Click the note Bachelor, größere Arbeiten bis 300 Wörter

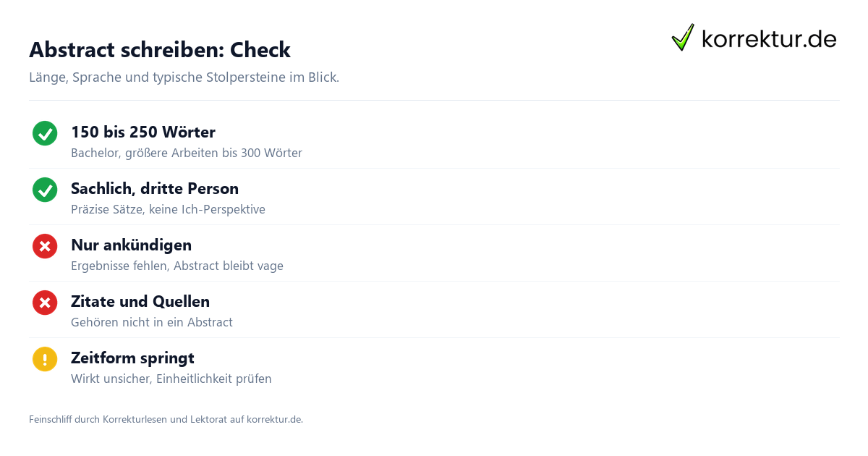coord(187,153)
